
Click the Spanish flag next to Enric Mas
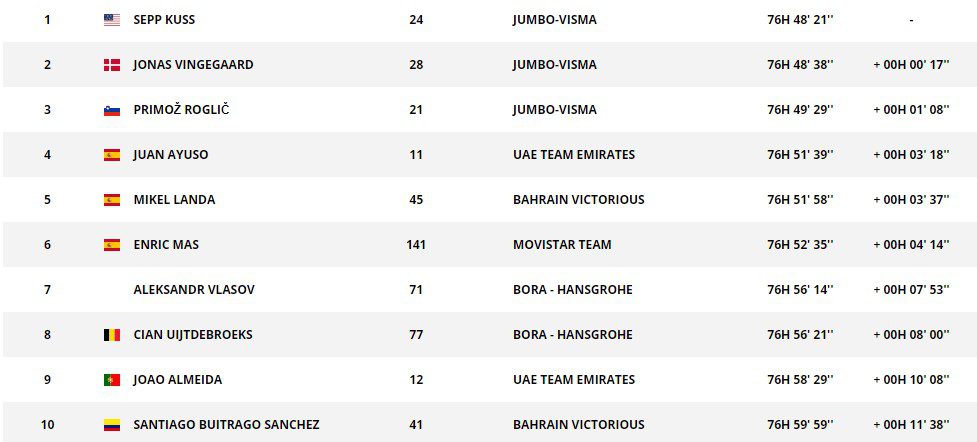112,245
